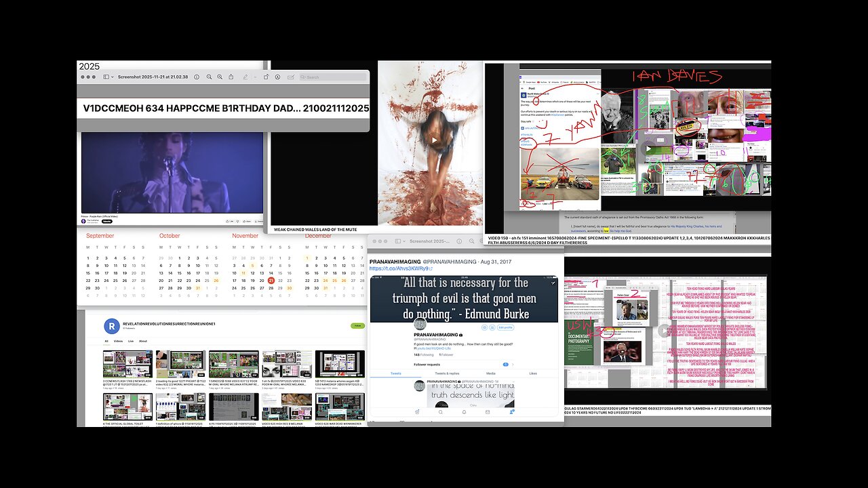Open '3 CCNEWS FLASH 1749.2 NEWSFLASH' video thumbnail
The height and width of the screenshot is (488, 868).
(x=127, y=364)
